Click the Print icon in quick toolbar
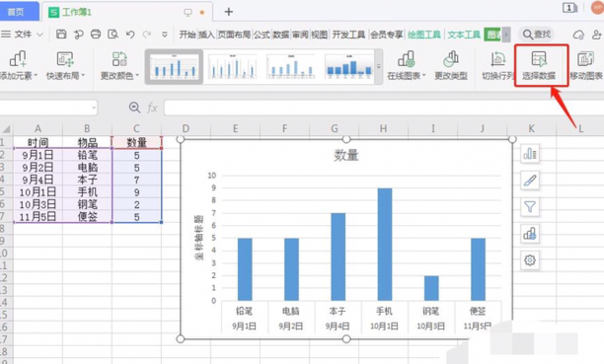Image resolution: width=604 pixels, height=364 pixels. [96, 35]
